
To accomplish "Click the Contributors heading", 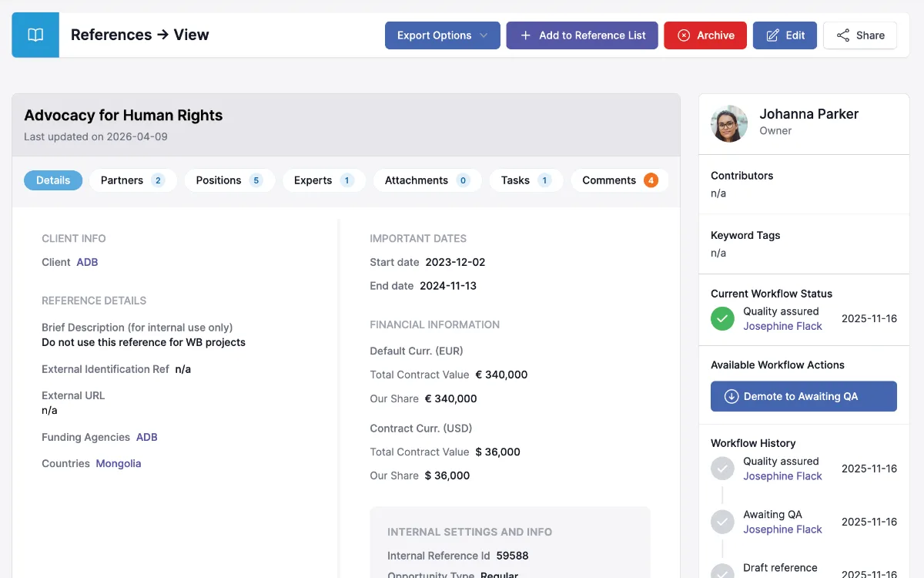I will (742, 176).
